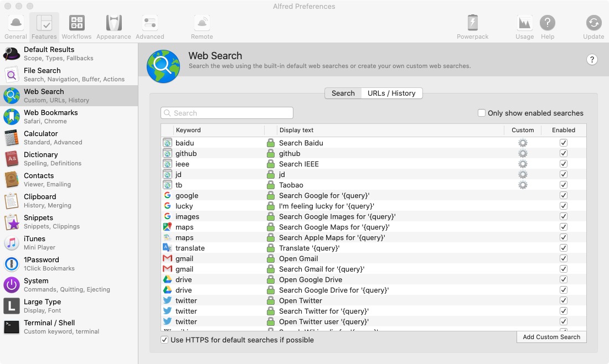The width and height of the screenshot is (609, 364).
Task: Select the Search IEEE row
Action: [374, 164]
